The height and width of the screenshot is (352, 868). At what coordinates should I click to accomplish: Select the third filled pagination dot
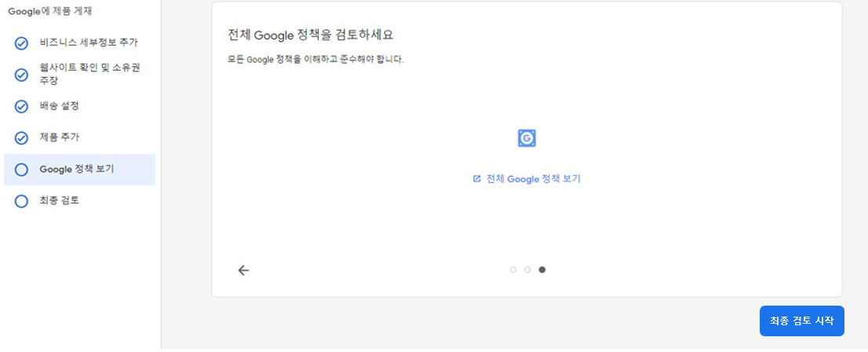click(x=542, y=269)
